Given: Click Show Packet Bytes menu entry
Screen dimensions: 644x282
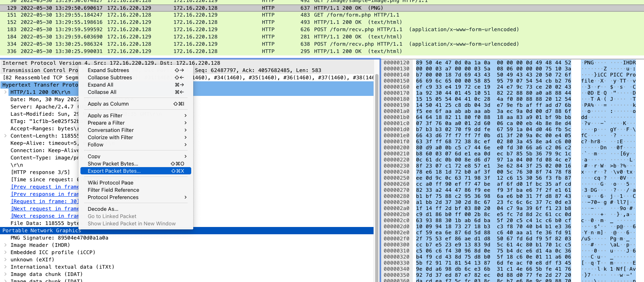Looking at the screenshot, I should [x=113, y=164].
